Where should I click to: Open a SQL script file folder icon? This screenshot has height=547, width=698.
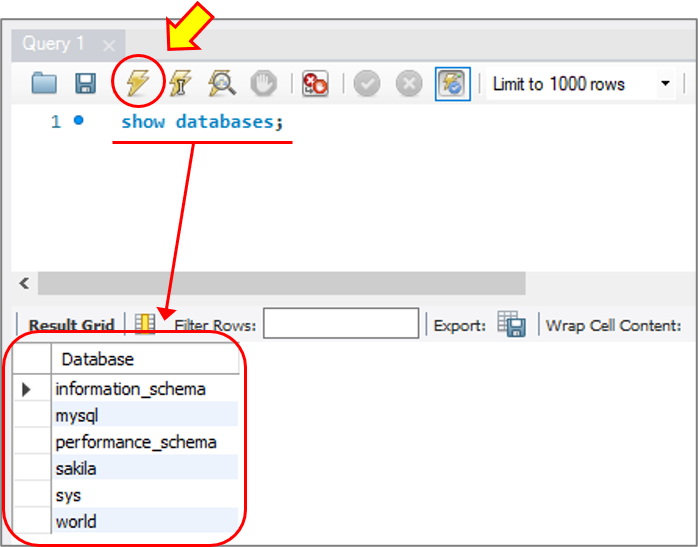click(44, 83)
